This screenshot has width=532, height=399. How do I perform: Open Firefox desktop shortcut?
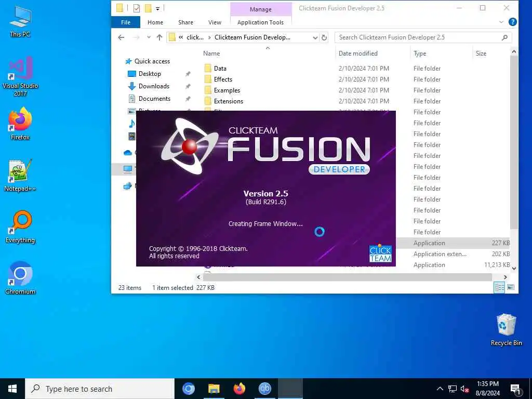pos(20,124)
